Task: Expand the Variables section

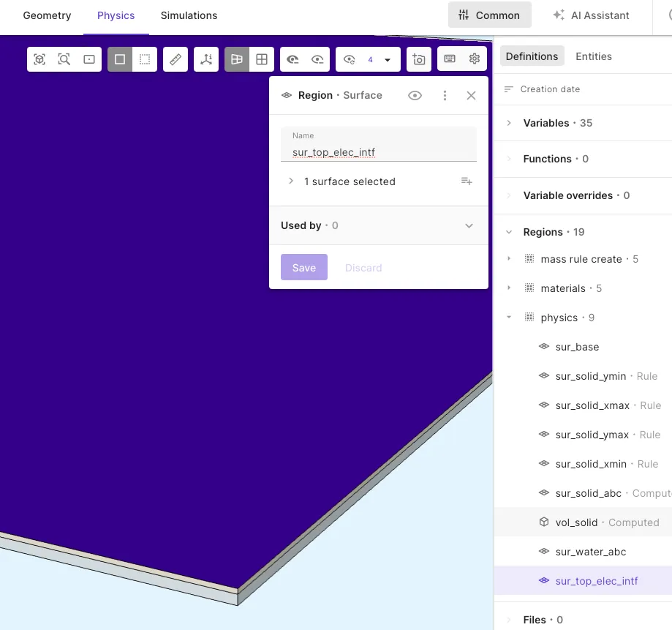Action: tap(509, 123)
